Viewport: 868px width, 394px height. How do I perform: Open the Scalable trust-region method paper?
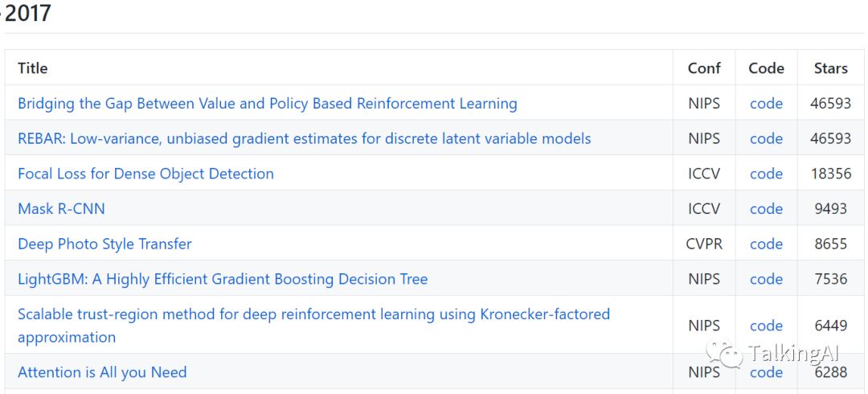pos(313,314)
